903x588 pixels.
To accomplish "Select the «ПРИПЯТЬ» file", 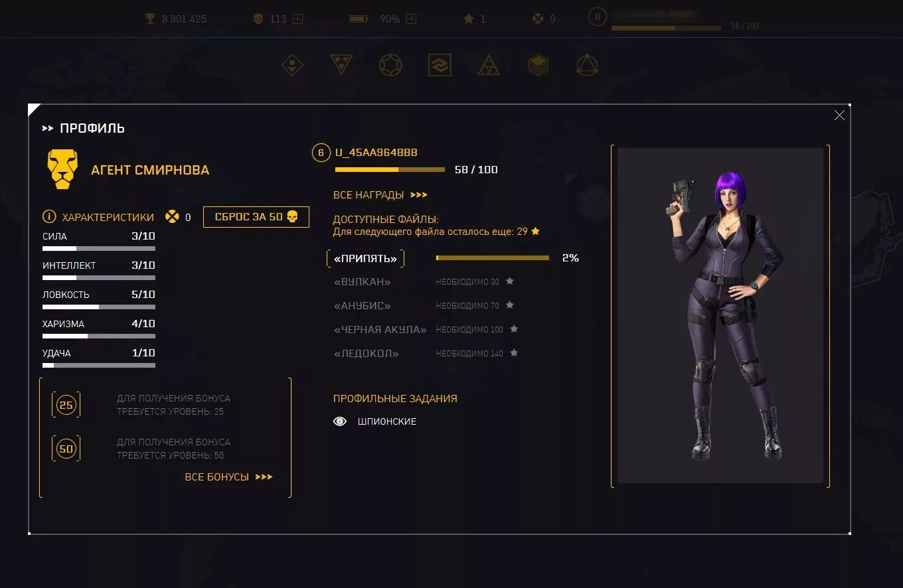I will pos(365,258).
